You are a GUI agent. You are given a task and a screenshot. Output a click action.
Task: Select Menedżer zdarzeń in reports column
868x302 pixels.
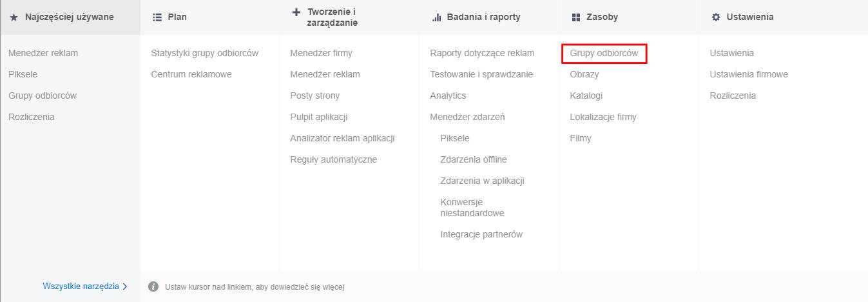point(467,117)
